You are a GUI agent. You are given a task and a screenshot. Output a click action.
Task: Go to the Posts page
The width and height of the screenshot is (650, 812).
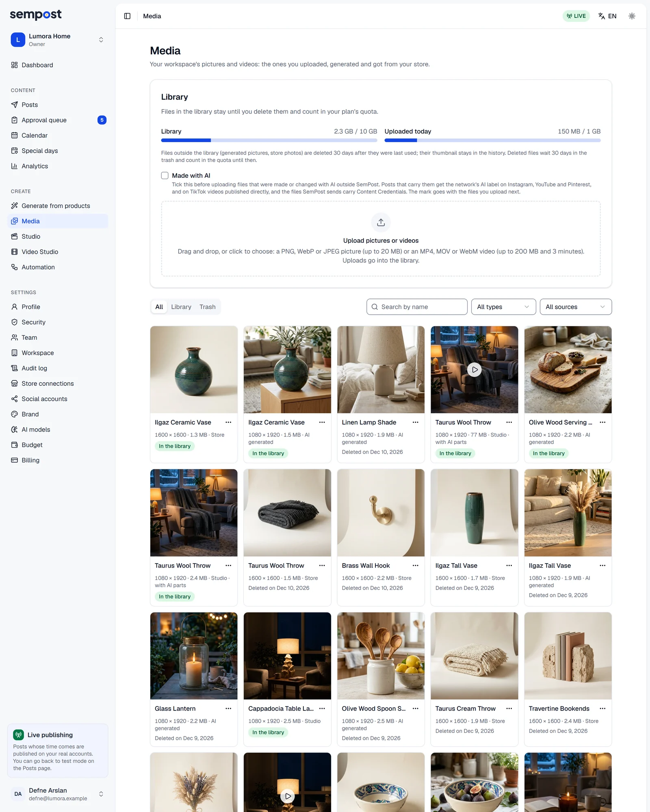(58, 105)
